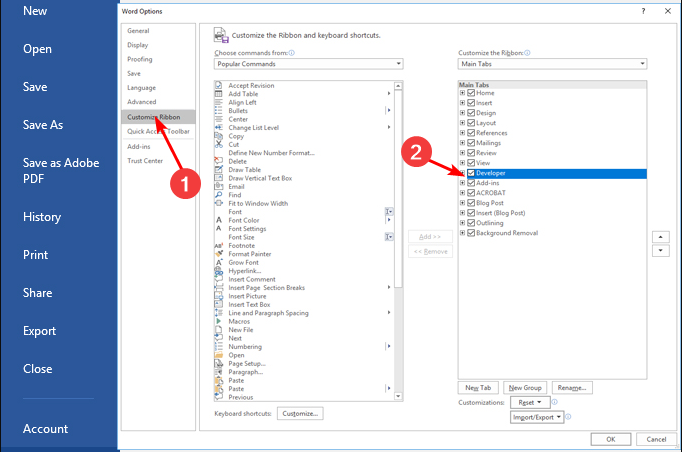Click the New Group button

(525, 388)
